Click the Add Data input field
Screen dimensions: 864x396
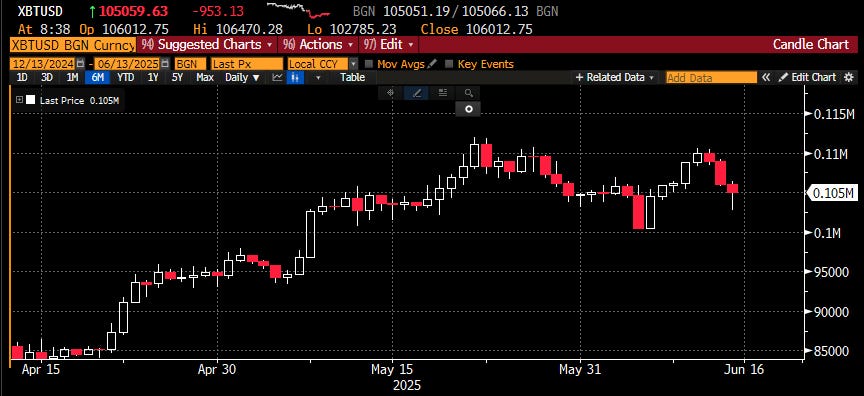click(x=711, y=78)
